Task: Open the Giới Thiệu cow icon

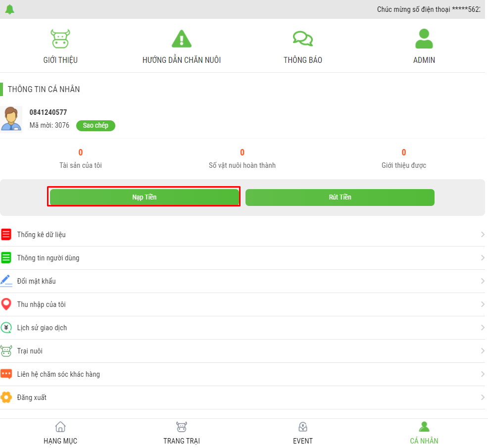Action: pyautogui.click(x=60, y=39)
